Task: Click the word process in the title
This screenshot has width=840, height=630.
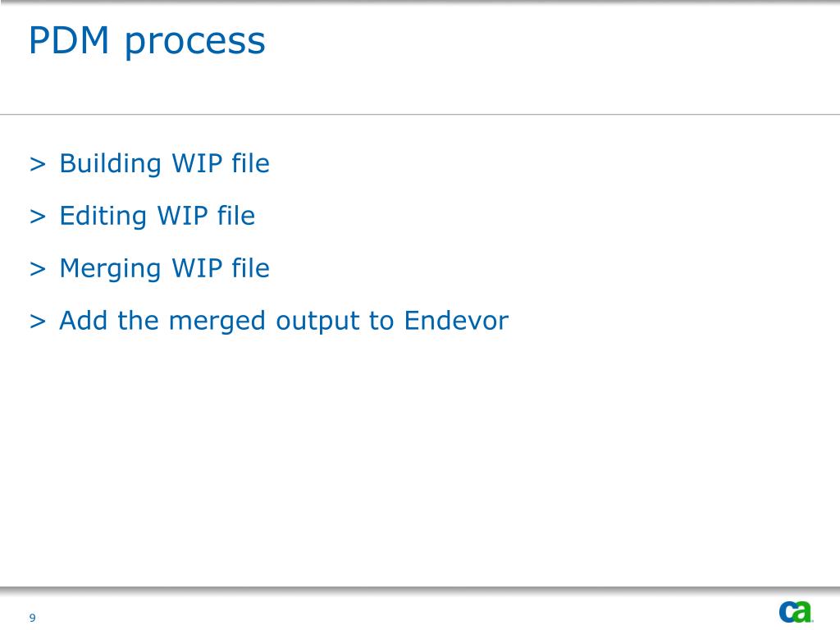Action: pyautogui.click(x=195, y=43)
